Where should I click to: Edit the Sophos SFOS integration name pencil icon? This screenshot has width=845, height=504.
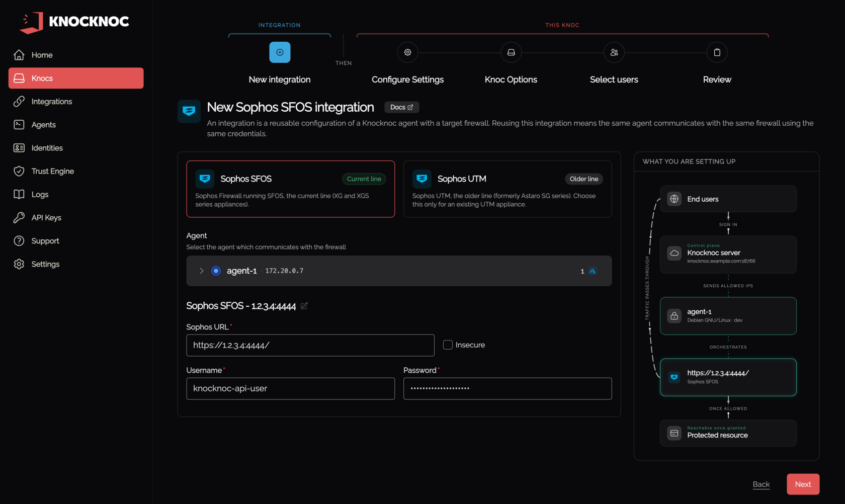pos(304,306)
